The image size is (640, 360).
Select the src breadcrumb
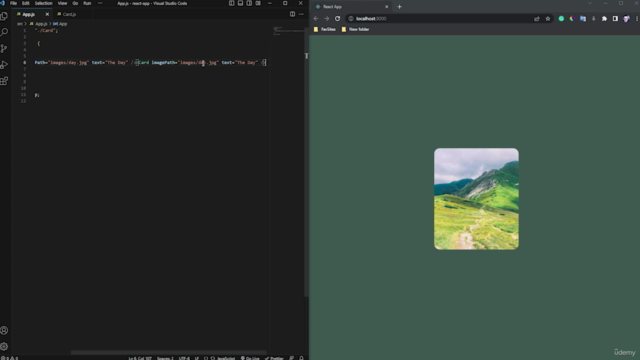coord(20,24)
